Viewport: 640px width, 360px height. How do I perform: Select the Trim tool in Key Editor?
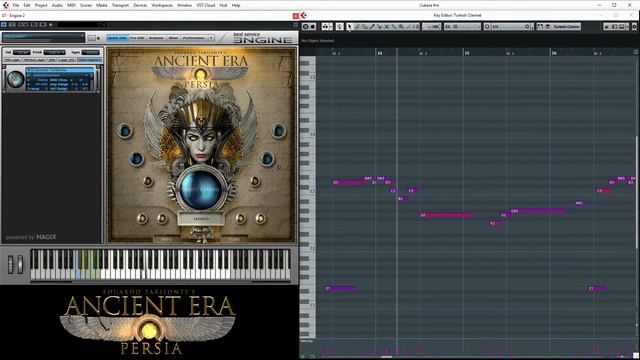(372, 27)
